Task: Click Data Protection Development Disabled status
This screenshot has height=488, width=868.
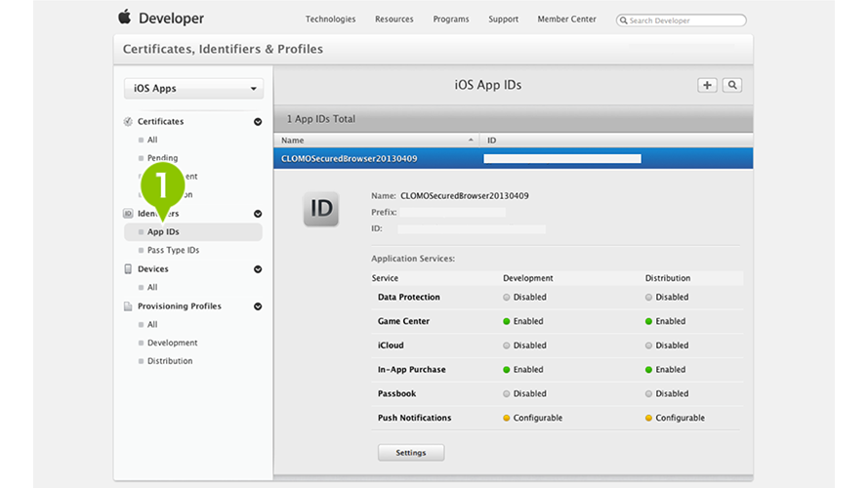Action: point(524,297)
